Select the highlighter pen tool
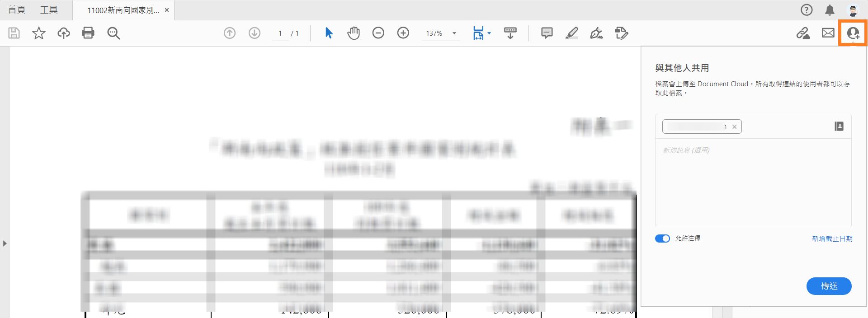The height and width of the screenshot is (318, 868). (572, 33)
